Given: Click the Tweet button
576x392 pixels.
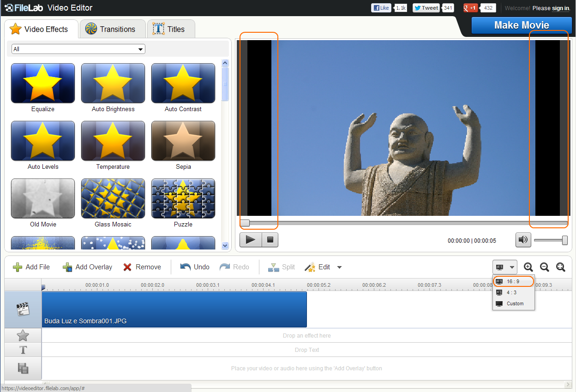Looking at the screenshot, I should [426, 8].
